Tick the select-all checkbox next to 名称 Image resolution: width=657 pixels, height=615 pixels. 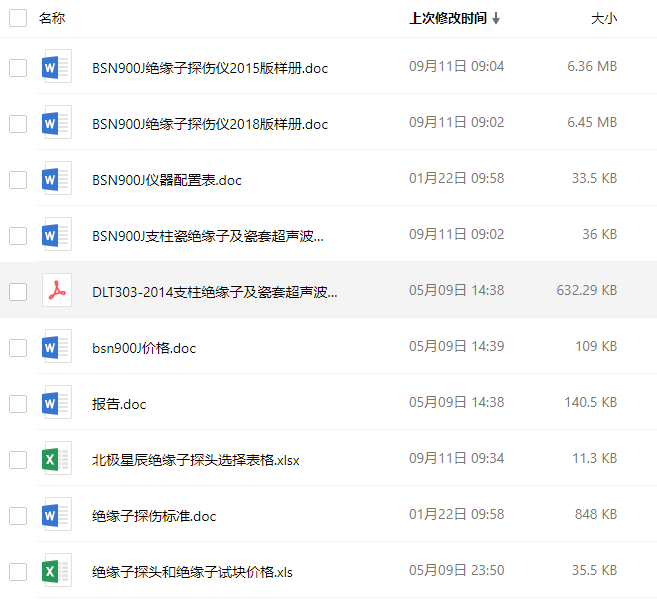(18, 18)
